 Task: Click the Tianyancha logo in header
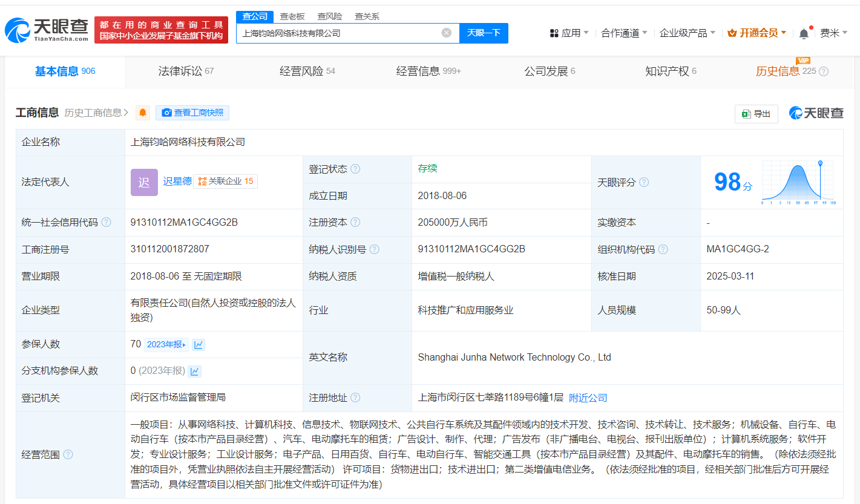point(46,30)
